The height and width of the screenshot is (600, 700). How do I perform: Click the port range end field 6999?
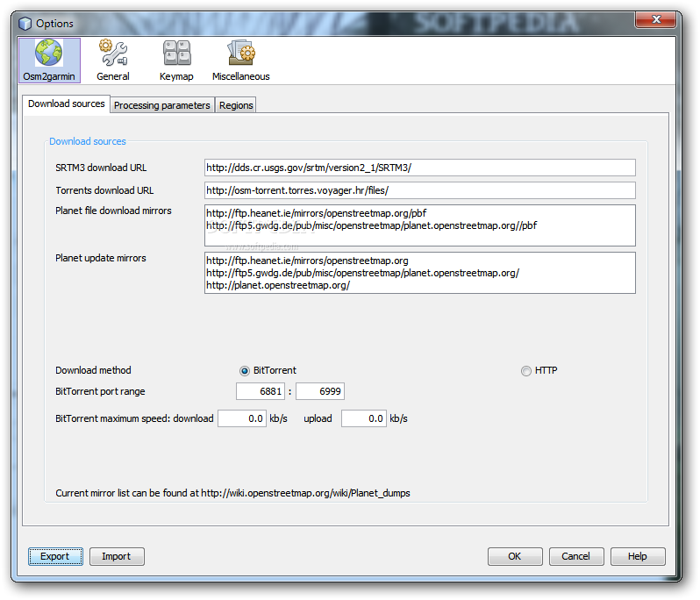click(320, 391)
